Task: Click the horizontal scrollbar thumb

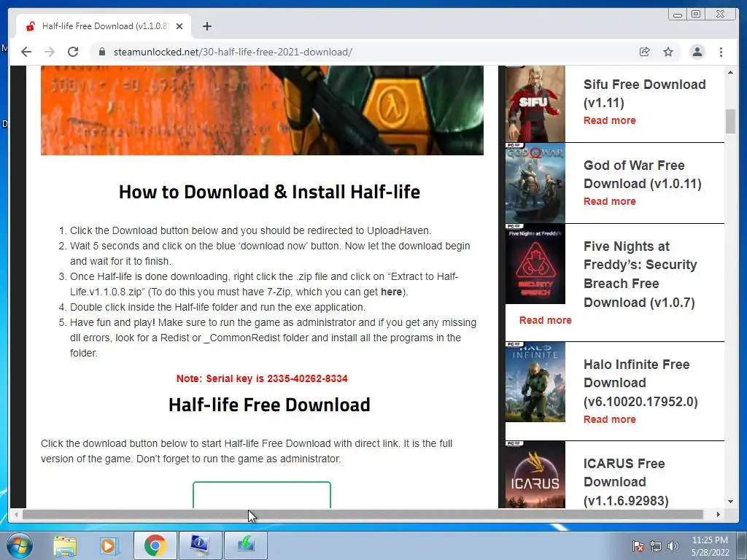Action: click(x=363, y=514)
